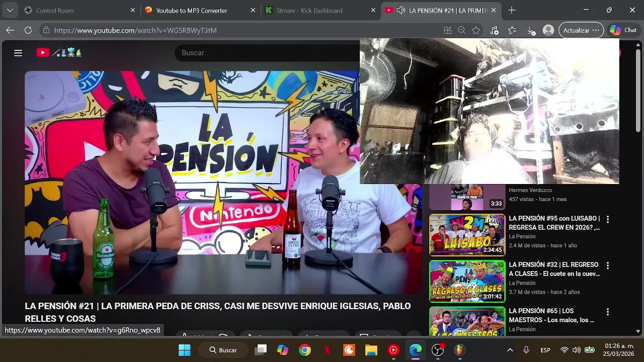This screenshot has width=644, height=362.
Task: Open Netflix from the taskbar
Action: (327, 350)
